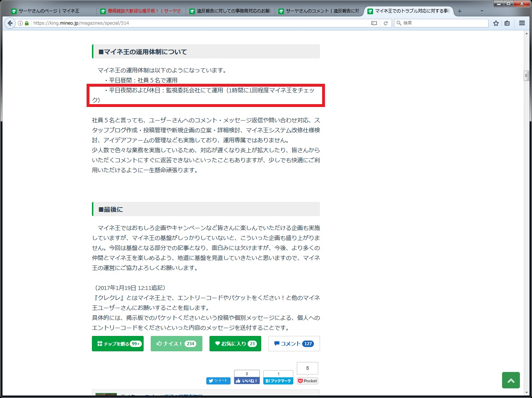Click the Facebook like count 0
This screenshot has width=532, height=398.
[247, 374]
